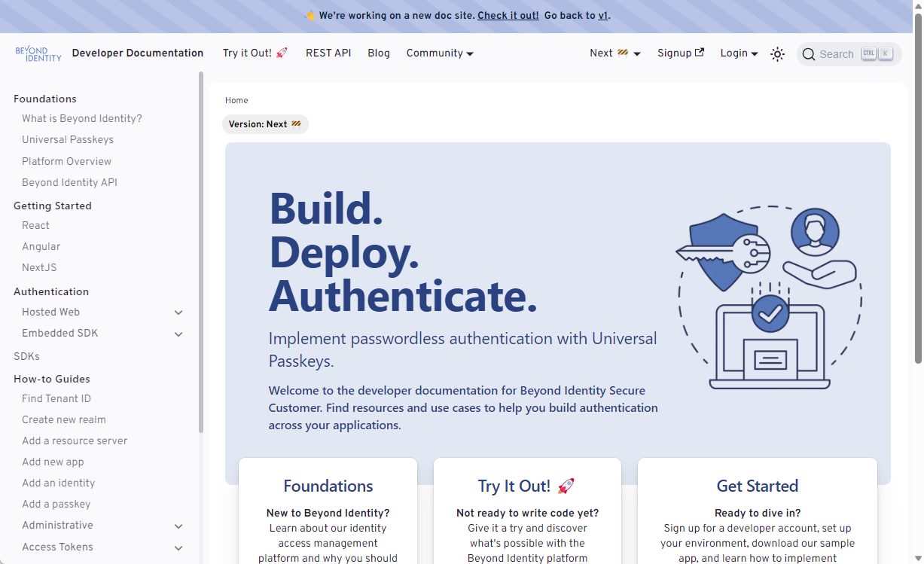Open Embedded SDK sidebar item
Viewport: 924px width, 564px height.
tap(59, 333)
